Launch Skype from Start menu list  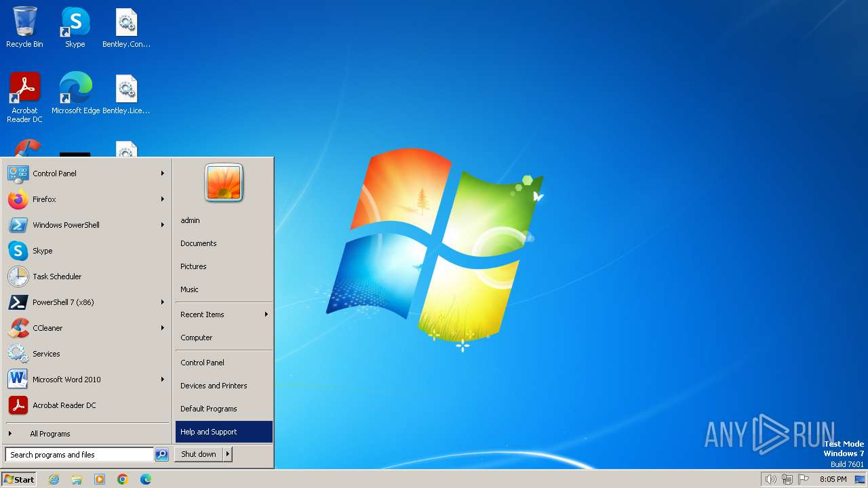pos(87,251)
